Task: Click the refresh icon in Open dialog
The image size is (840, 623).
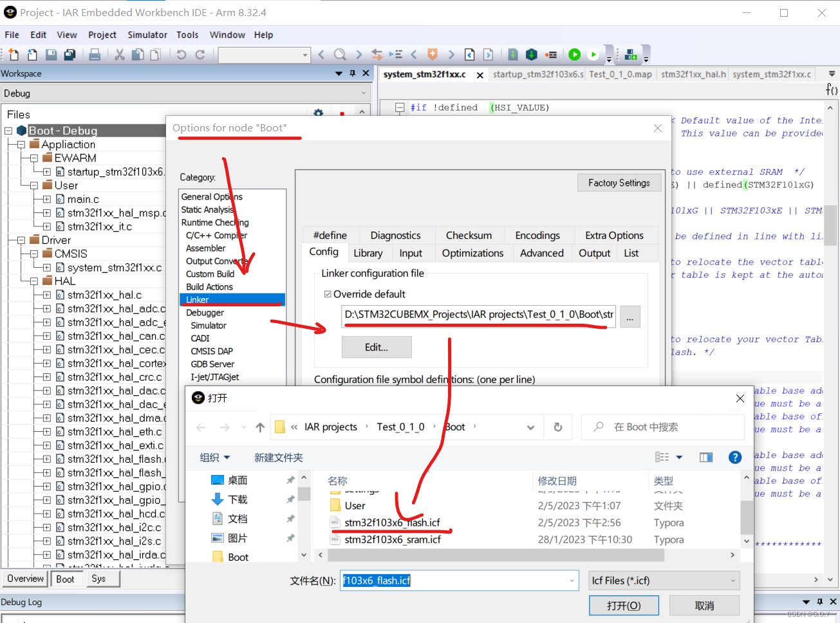Action: pyautogui.click(x=558, y=427)
